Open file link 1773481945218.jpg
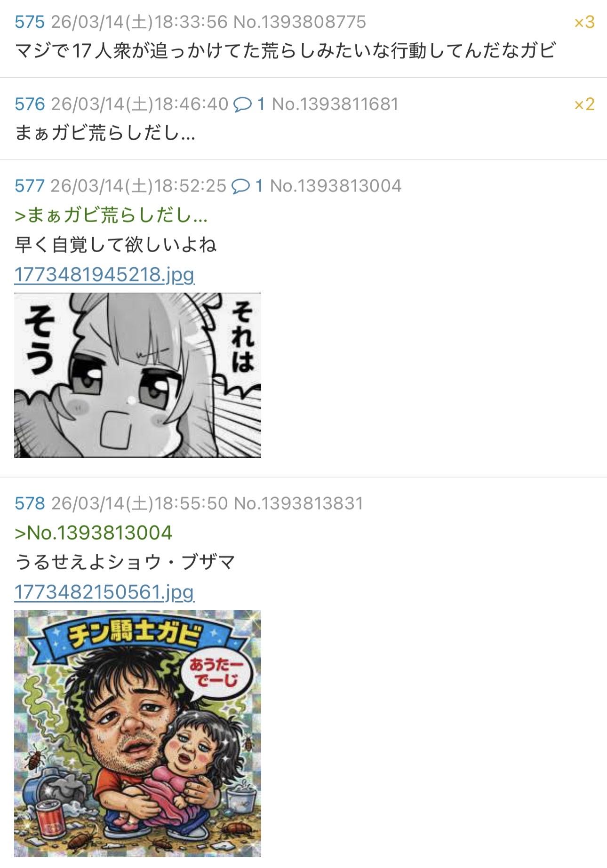Image resolution: width=607 pixels, height=868 pixels. point(104,274)
